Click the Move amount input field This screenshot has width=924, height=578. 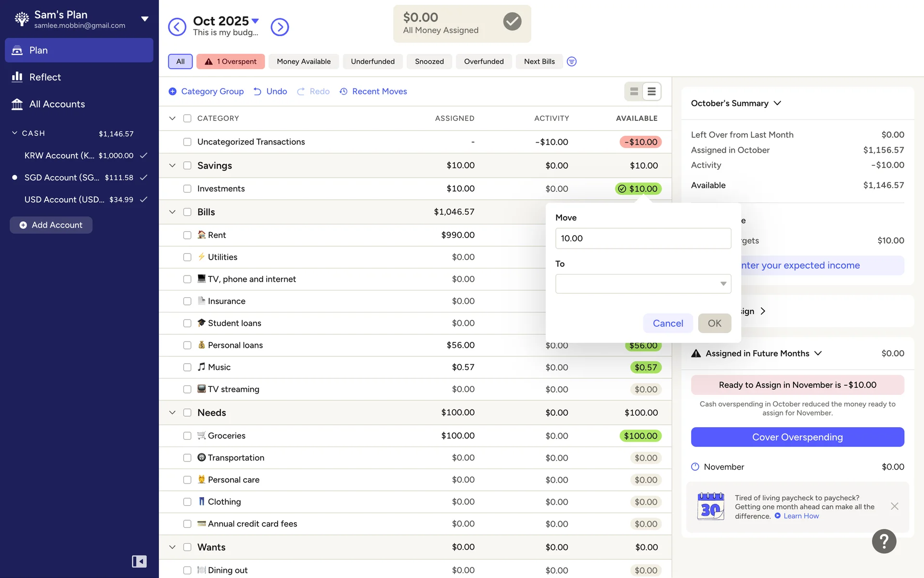pos(643,238)
